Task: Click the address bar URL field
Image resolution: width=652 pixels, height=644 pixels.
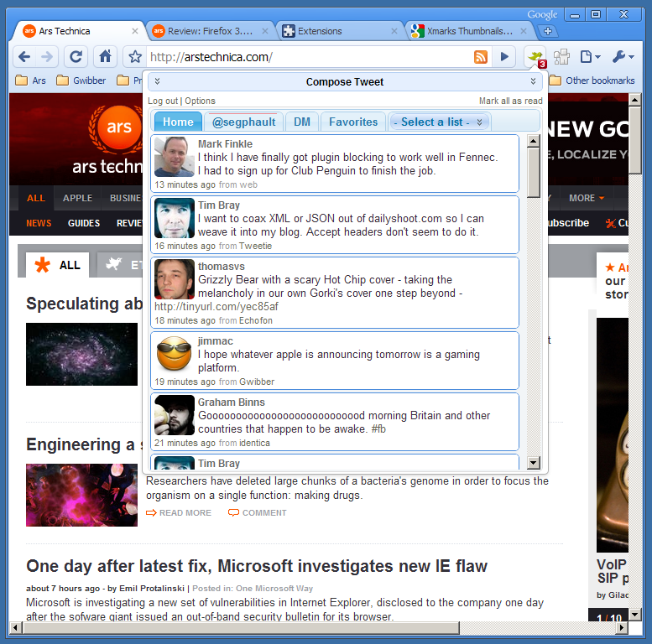Action: (310, 57)
